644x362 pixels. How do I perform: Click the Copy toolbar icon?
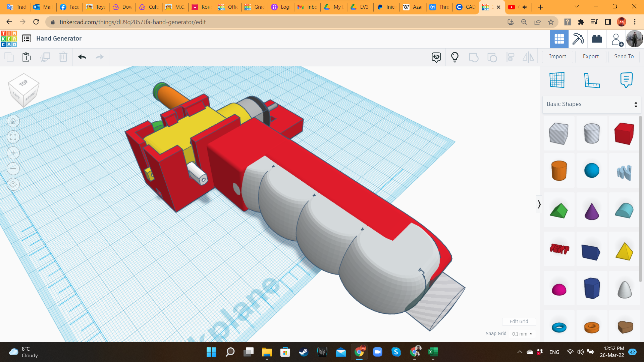9,57
